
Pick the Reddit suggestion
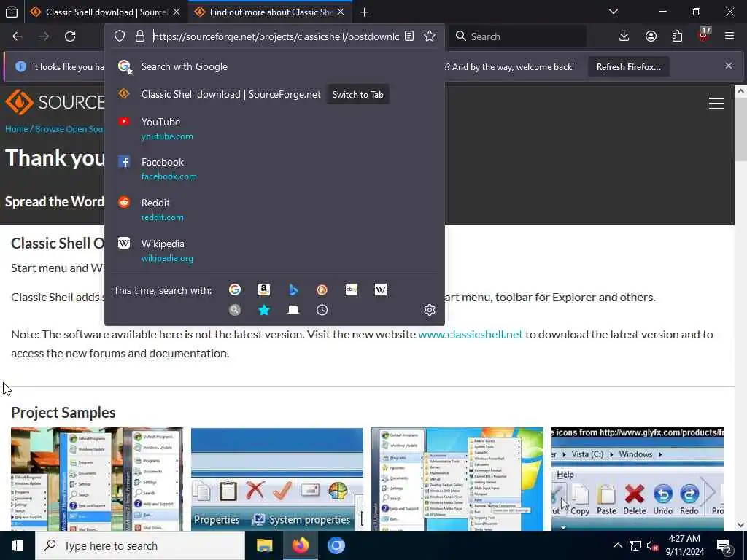click(x=274, y=209)
